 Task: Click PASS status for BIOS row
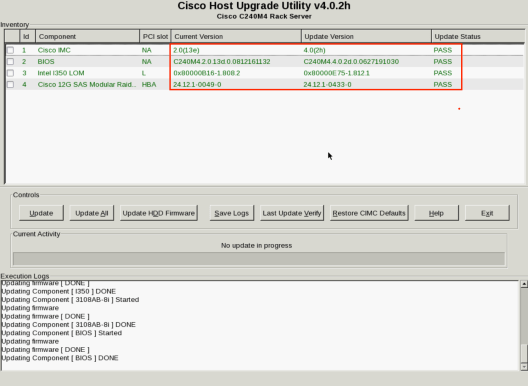pos(442,62)
